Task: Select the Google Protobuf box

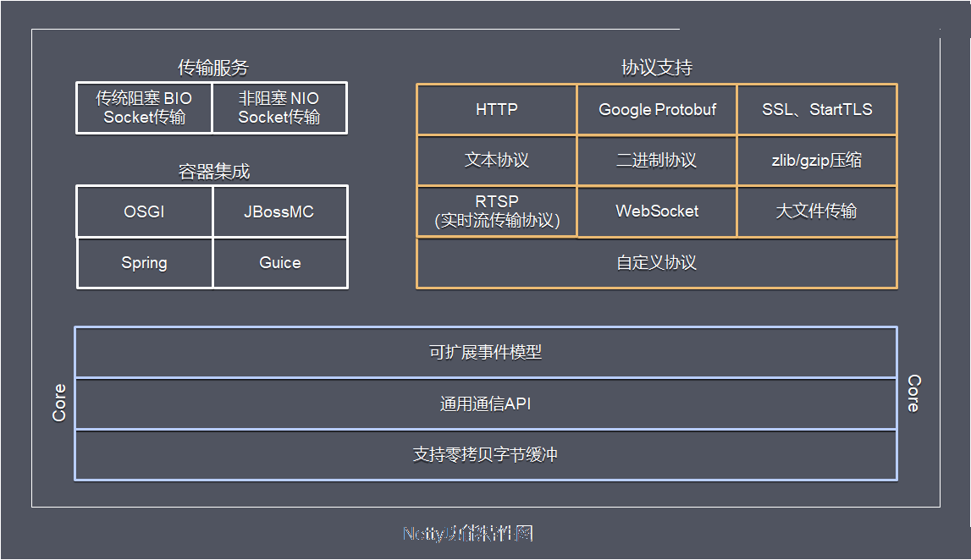Action: coord(657,109)
